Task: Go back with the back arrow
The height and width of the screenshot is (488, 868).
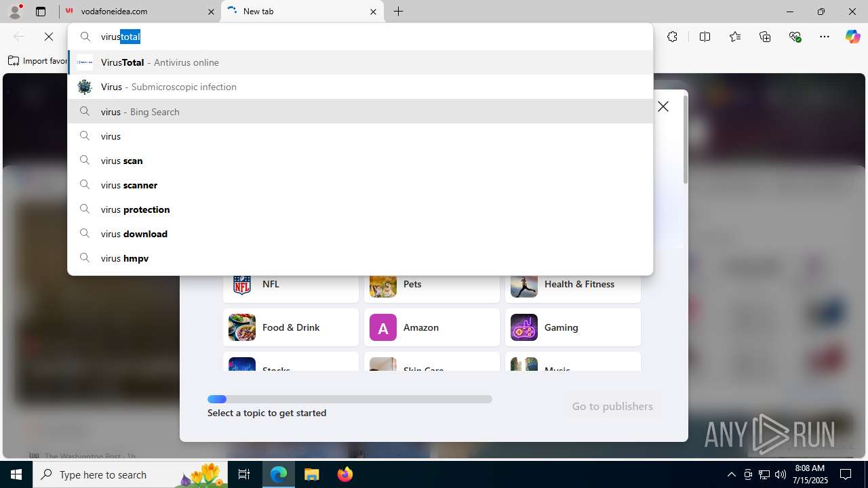Action: [x=19, y=37]
